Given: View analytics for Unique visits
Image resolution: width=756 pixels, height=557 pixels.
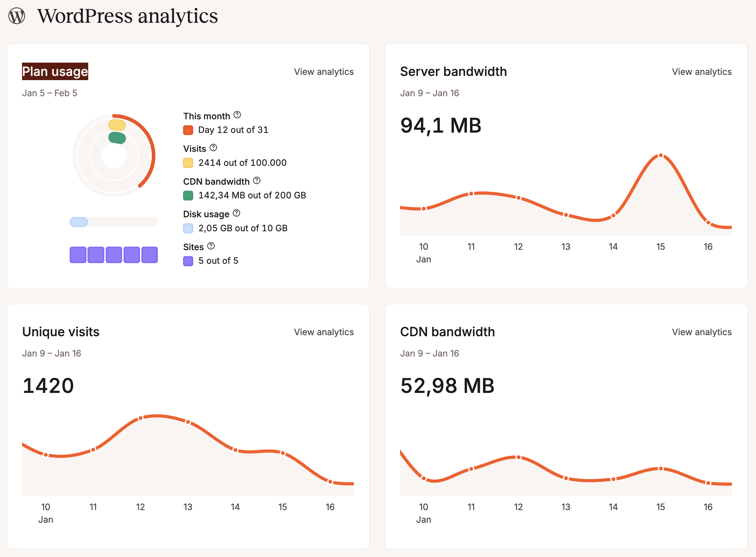Looking at the screenshot, I should coord(324,332).
